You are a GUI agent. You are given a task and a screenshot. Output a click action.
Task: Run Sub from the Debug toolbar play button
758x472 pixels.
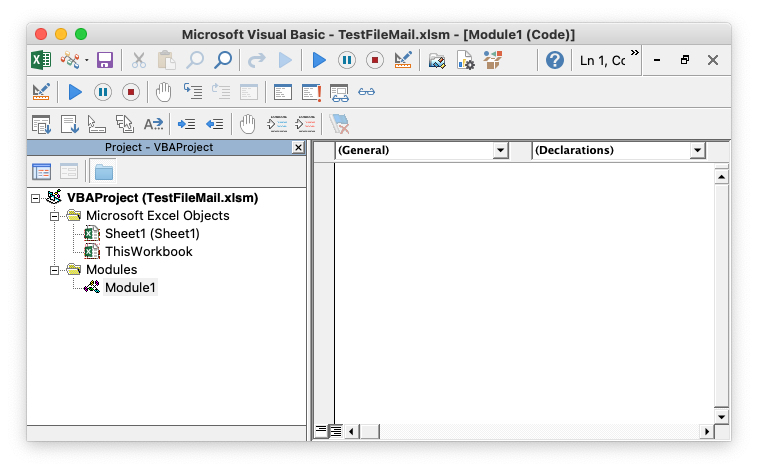click(x=75, y=92)
